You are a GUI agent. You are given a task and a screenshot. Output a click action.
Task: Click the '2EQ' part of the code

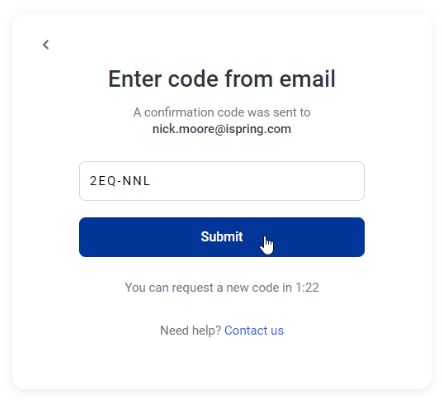[103, 181]
